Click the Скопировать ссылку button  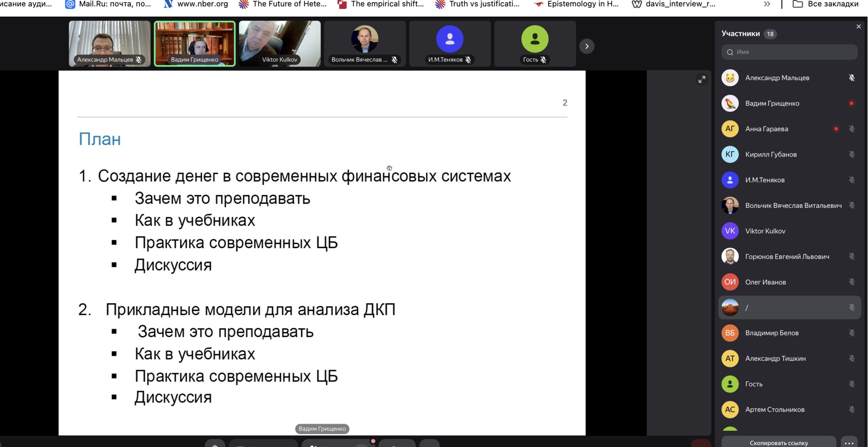779,443
